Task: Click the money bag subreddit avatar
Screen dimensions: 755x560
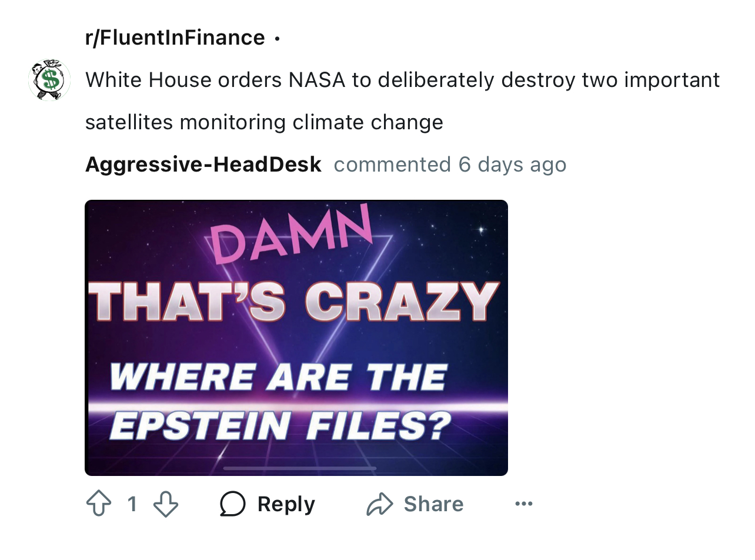Action: coord(49,80)
